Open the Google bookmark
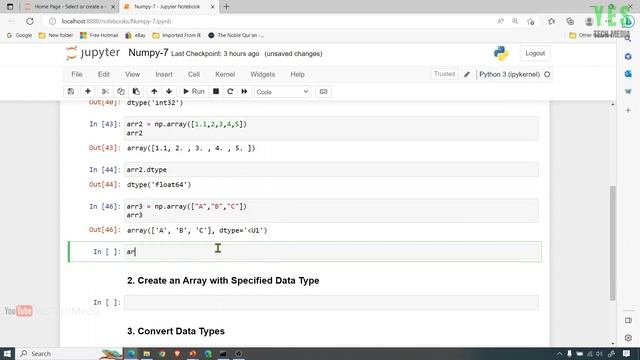640x360 pixels. point(19,36)
